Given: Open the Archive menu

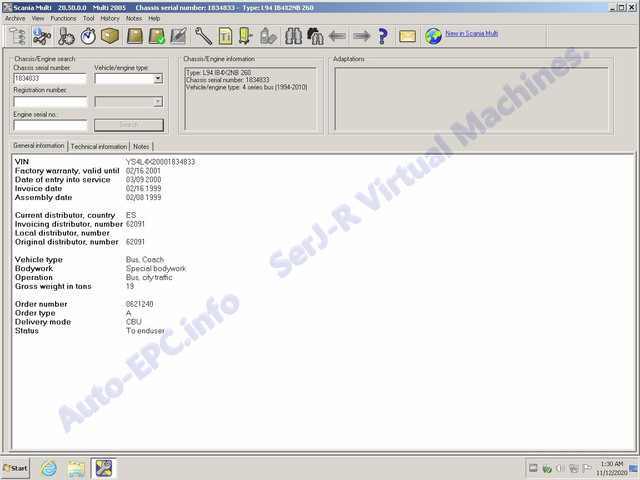Looking at the screenshot, I should (x=15, y=18).
